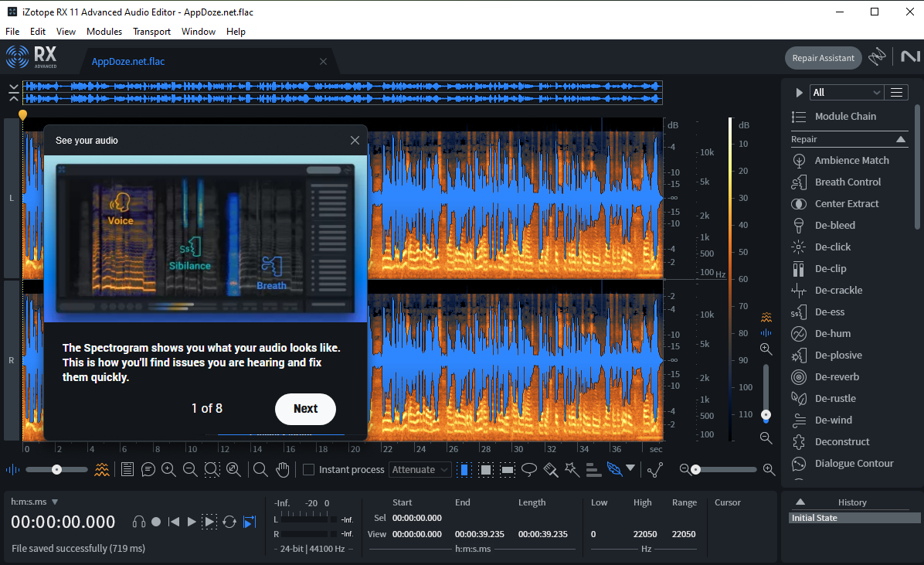The width and height of the screenshot is (924, 565).
Task: Select the time-frequency selection tool
Action: coord(486,469)
